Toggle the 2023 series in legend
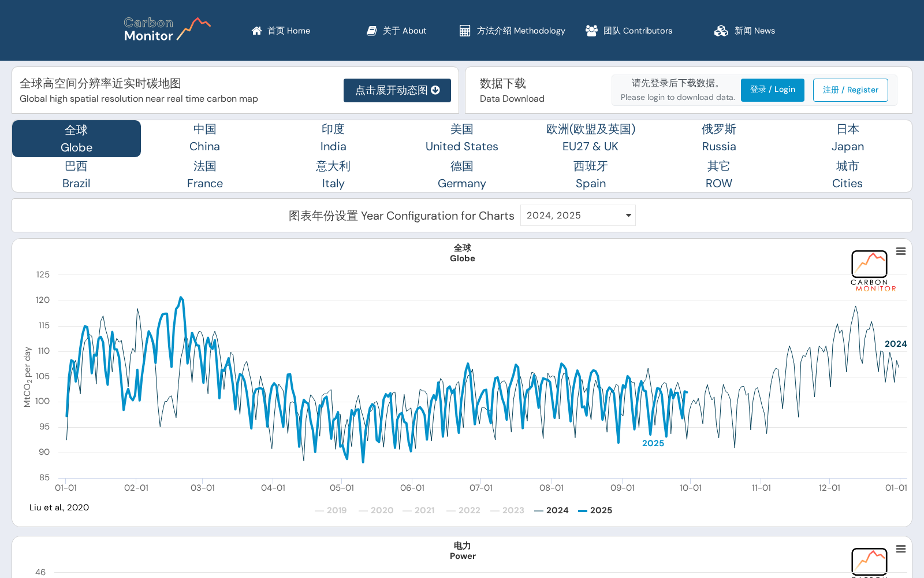Screen dimensions: 924x578 507,510
